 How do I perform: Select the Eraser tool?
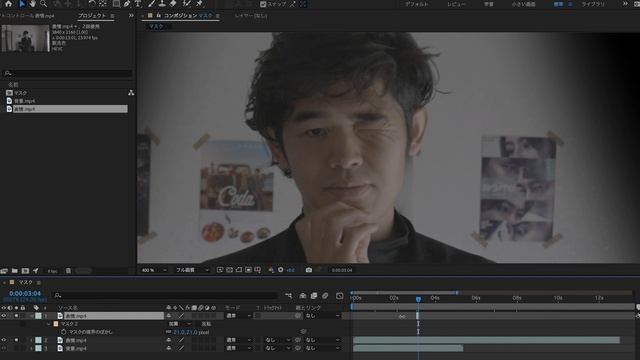tap(173, 4)
